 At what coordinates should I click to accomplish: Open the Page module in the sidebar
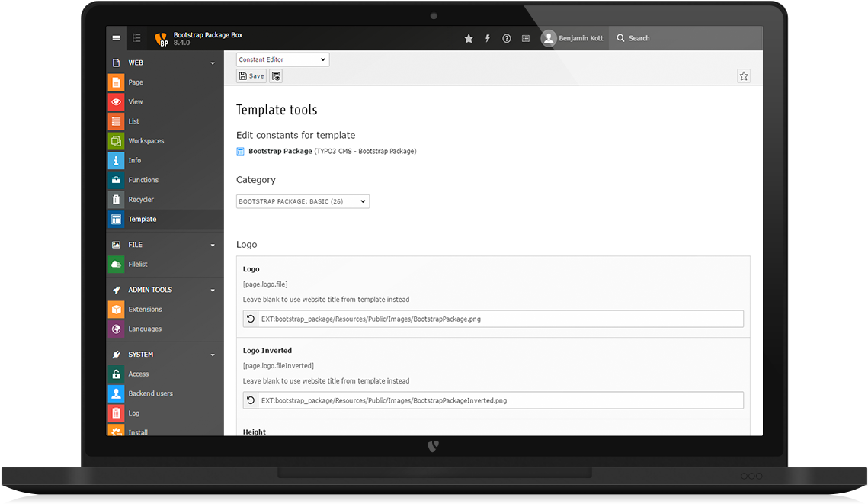135,82
